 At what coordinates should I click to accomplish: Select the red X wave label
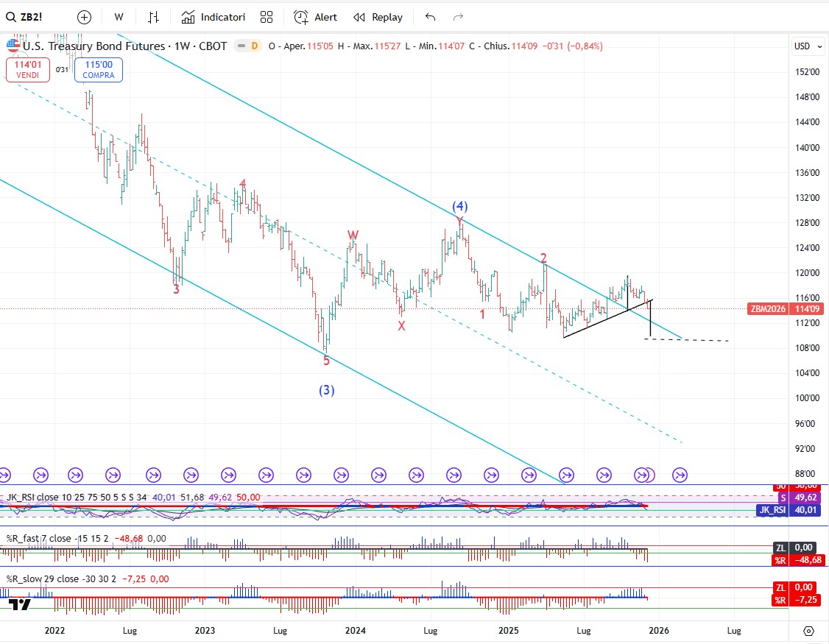pyautogui.click(x=402, y=326)
